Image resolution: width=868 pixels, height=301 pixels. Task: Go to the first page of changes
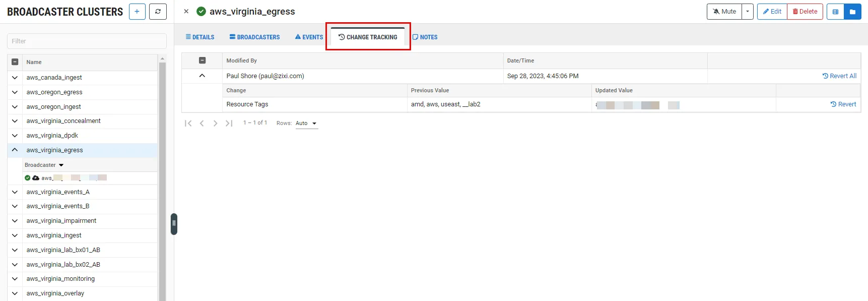click(188, 123)
